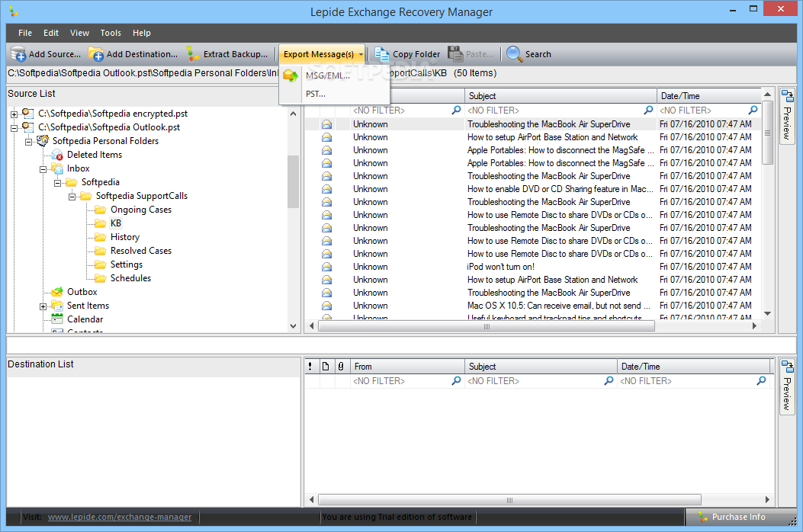Expand the Sent Items node
The image size is (803, 532).
coord(43,306)
